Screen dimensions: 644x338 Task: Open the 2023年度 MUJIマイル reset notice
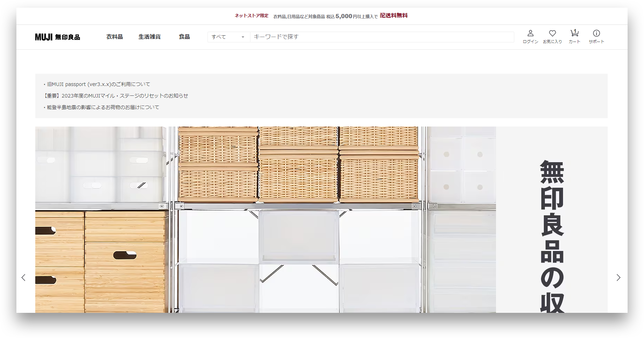click(116, 96)
